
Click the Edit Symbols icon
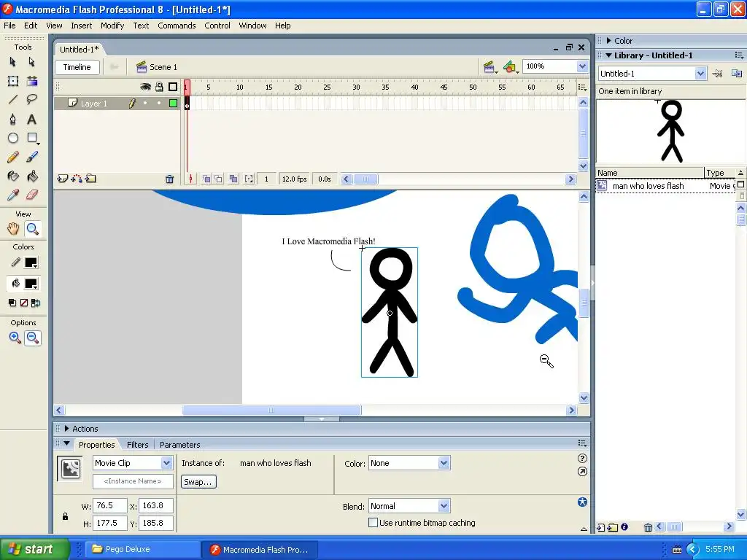[510, 66]
